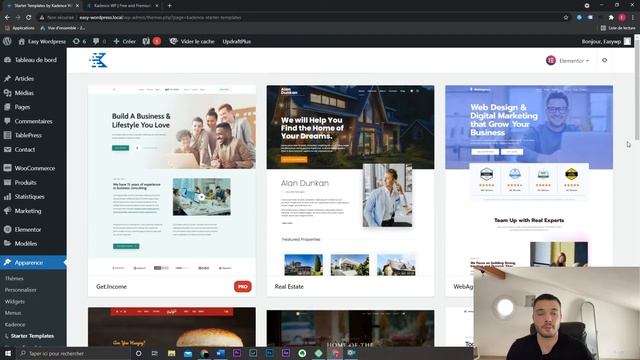Open the Chrome three-dot menu

click(633, 18)
